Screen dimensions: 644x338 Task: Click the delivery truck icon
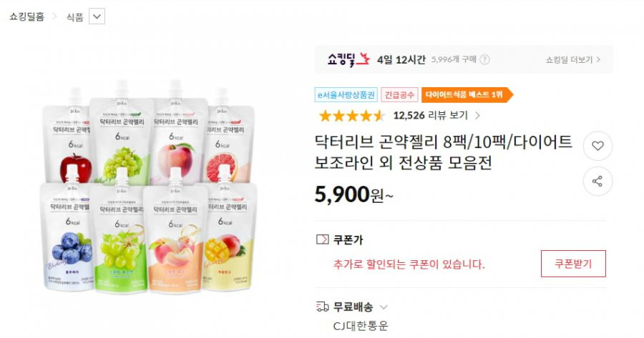(323, 307)
